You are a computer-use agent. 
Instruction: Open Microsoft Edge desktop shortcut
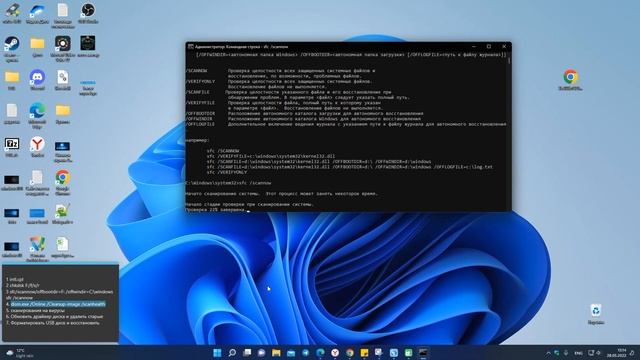click(x=37, y=115)
